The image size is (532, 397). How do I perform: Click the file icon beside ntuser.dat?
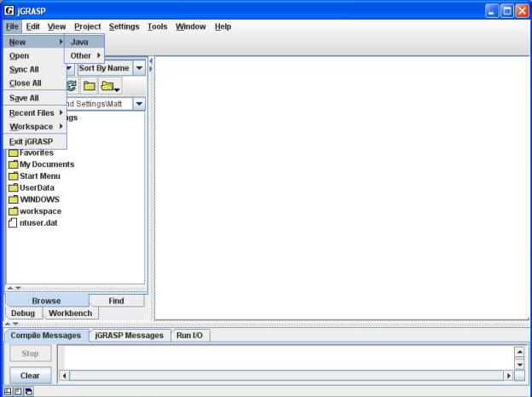tap(13, 222)
